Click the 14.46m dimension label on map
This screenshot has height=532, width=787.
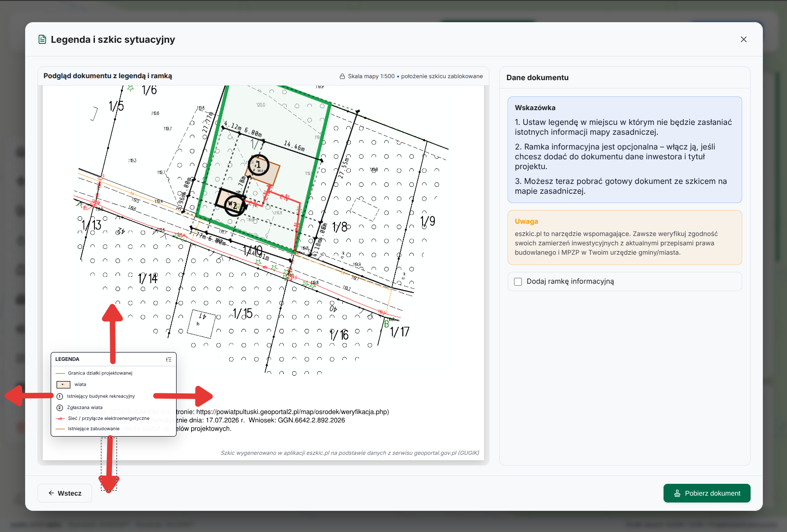pos(294,146)
